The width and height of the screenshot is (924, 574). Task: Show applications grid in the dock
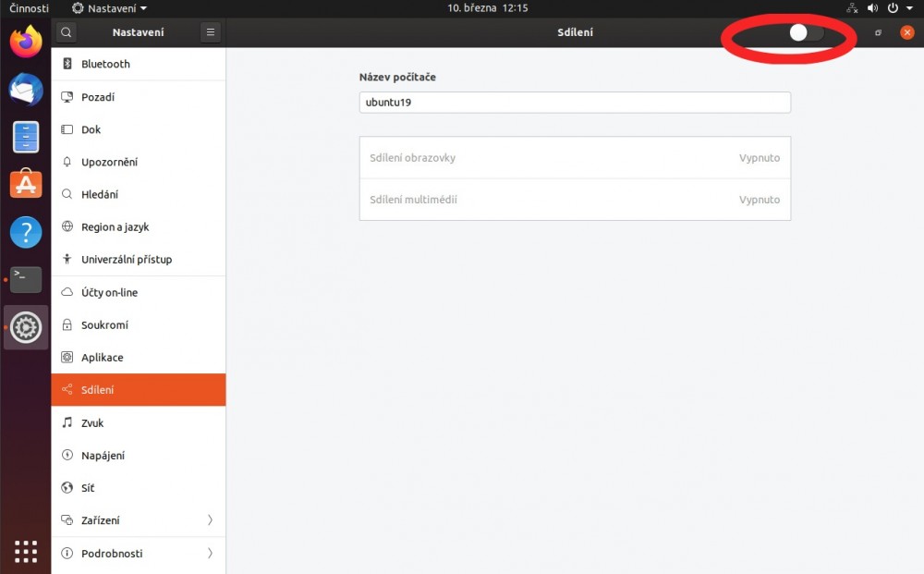[26, 551]
